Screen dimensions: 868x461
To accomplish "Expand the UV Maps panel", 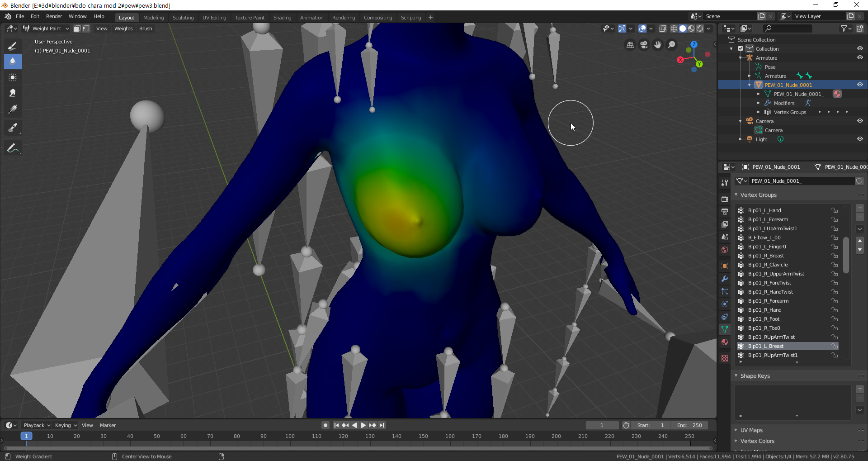I will [751, 430].
